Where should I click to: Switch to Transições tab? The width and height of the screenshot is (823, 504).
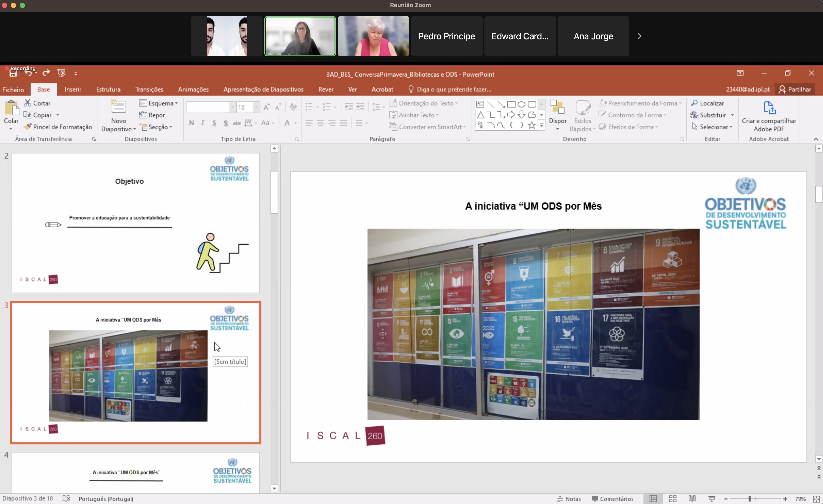click(x=149, y=89)
